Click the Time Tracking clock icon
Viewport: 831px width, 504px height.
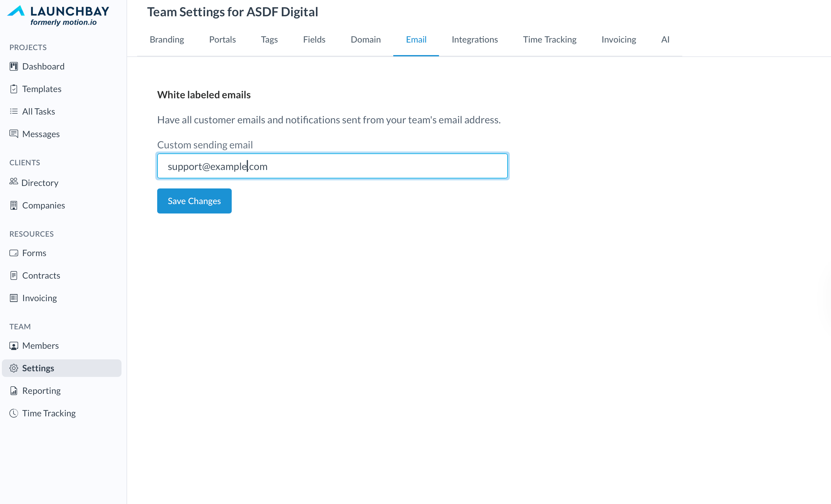pyautogui.click(x=14, y=413)
